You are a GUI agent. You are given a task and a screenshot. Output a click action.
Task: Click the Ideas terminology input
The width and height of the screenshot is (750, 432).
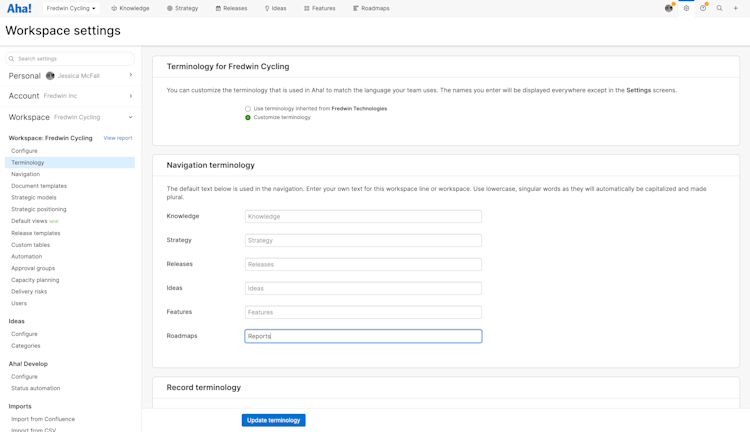pyautogui.click(x=363, y=288)
